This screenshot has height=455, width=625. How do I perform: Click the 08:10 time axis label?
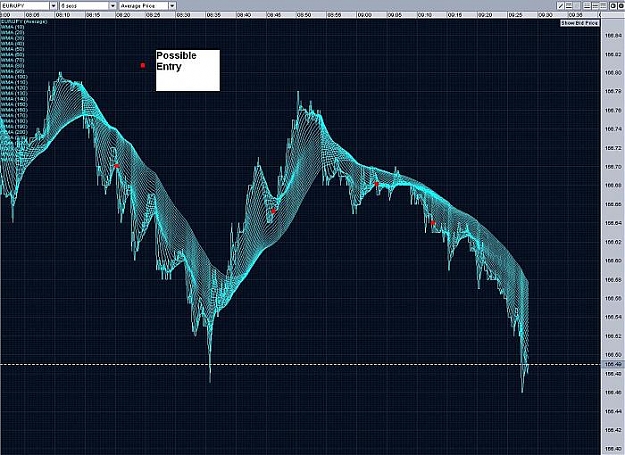pos(63,15)
